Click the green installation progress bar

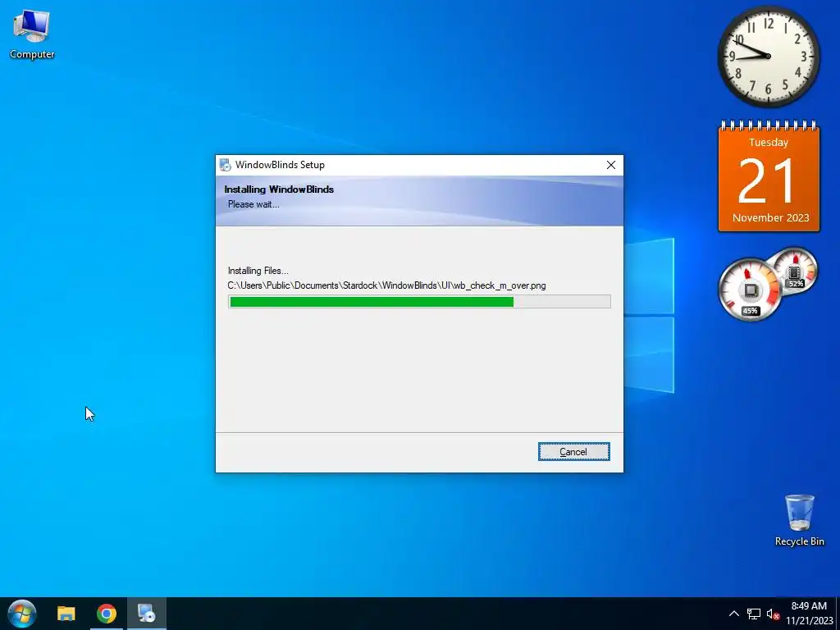click(x=419, y=302)
